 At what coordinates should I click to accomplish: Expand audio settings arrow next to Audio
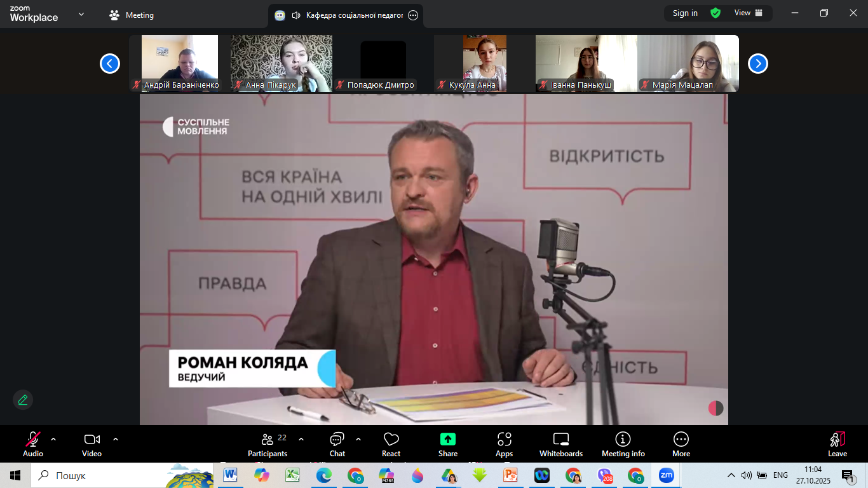click(x=53, y=439)
